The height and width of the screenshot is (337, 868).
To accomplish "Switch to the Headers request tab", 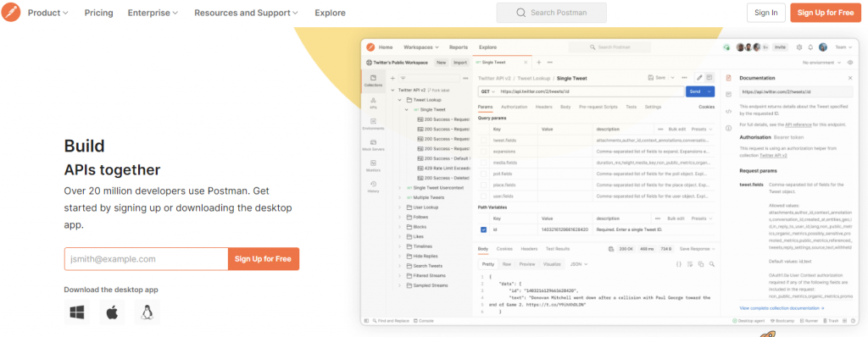I will click(x=543, y=106).
